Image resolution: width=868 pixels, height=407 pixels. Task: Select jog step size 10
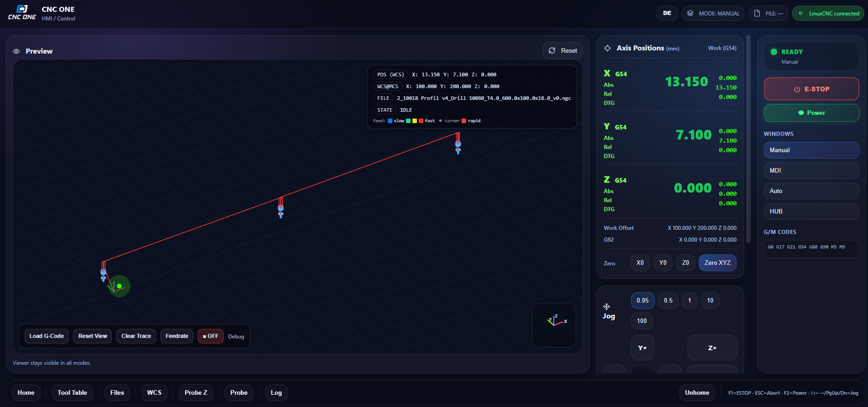710,301
